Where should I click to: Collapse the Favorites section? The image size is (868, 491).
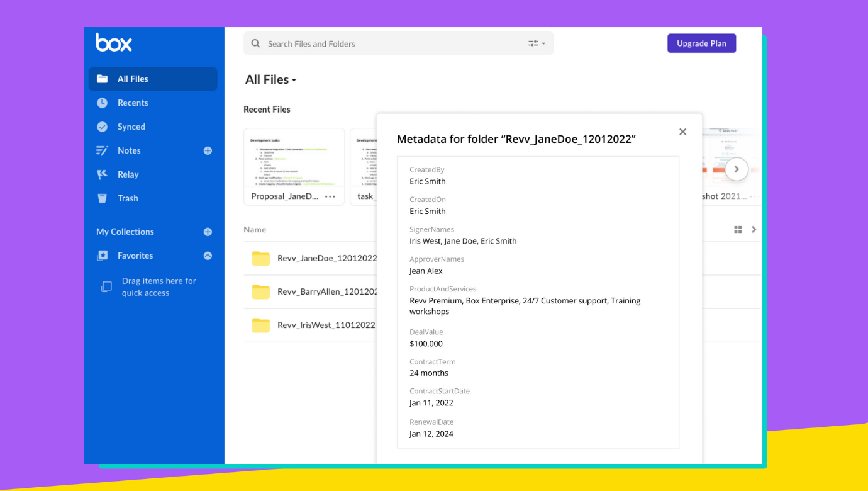(208, 256)
